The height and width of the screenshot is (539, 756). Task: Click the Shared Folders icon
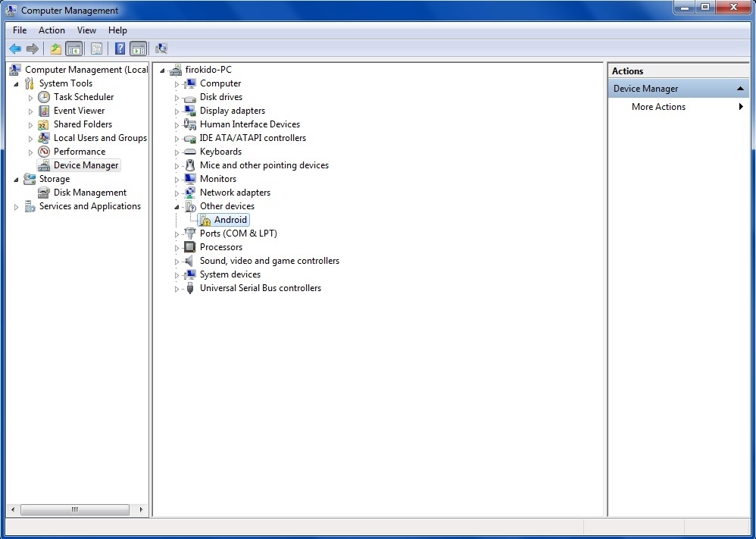[44, 124]
